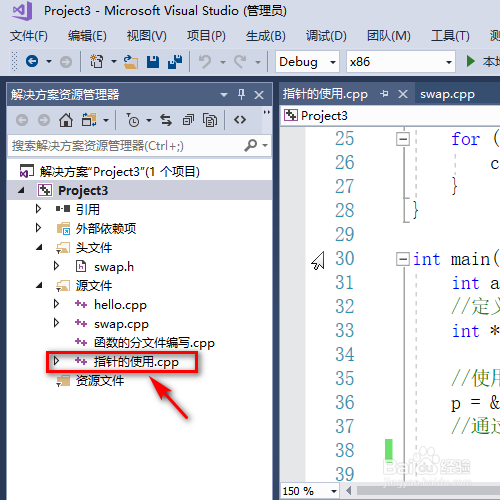Click the horizontal scrollbar left arrow in editor

(x=349, y=491)
